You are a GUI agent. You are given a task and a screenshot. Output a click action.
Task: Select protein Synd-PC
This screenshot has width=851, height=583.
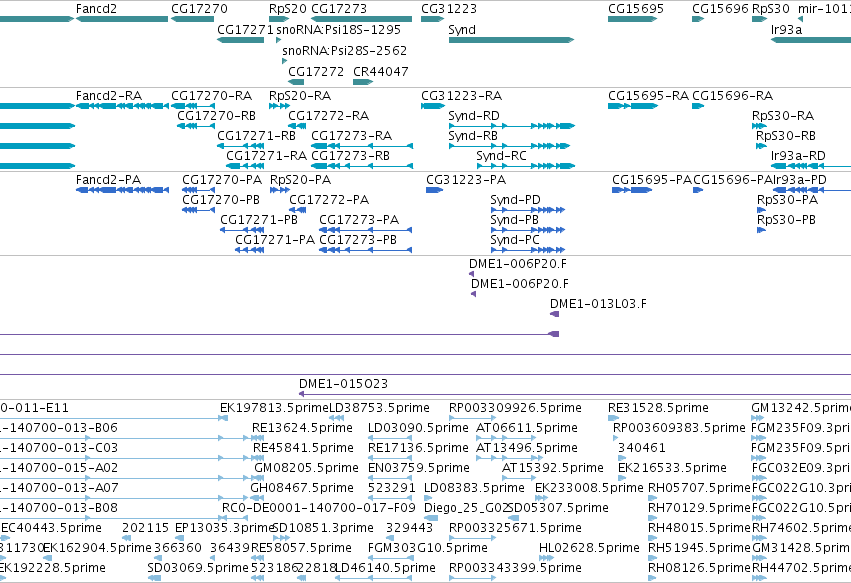click(528, 250)
